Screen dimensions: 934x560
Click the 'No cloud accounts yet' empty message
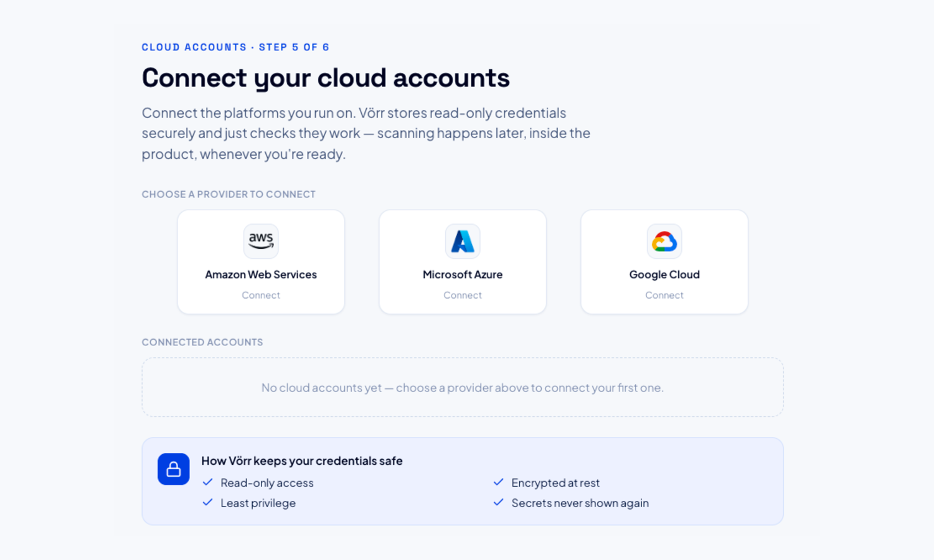point(463,388)
